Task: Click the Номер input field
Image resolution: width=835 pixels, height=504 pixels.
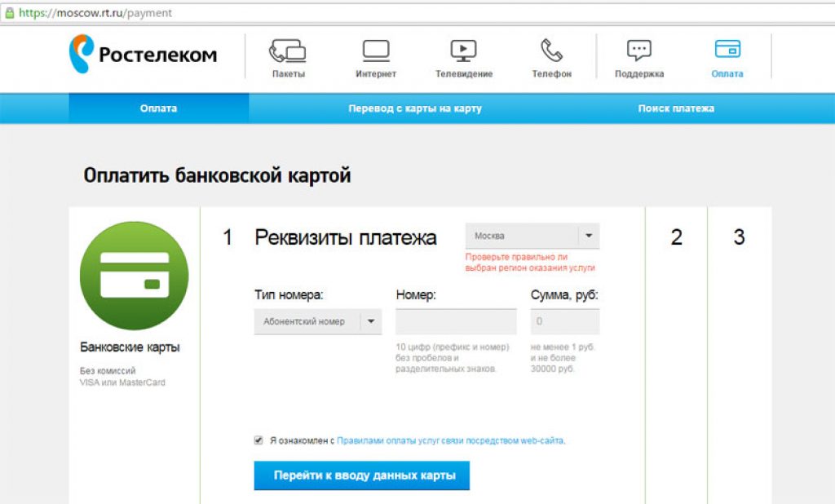Action: click(x=456, y=321)
